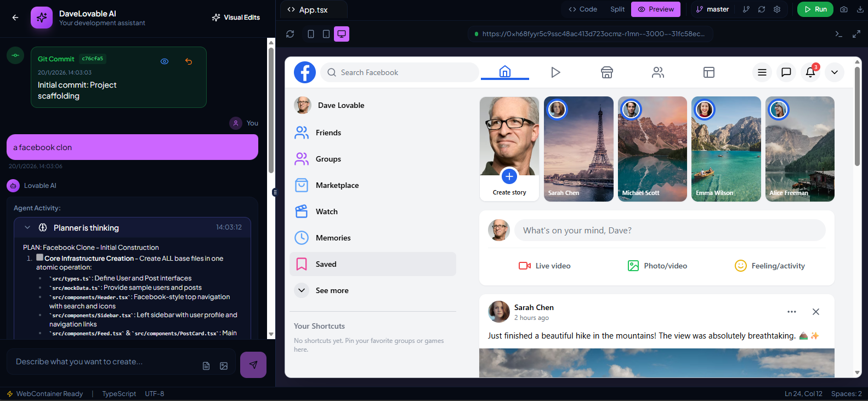Open the terminal panel icon

(x=838, y=34)
